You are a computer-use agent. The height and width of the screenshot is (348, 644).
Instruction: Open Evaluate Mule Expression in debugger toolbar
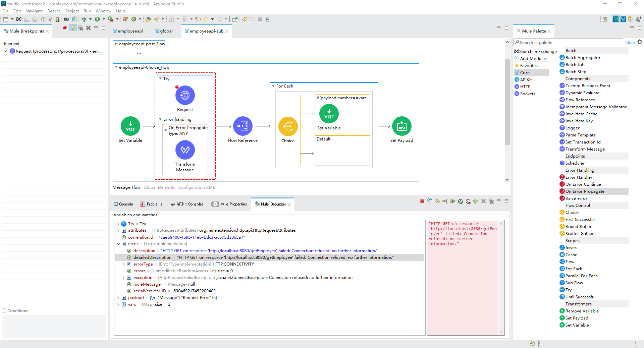pyautogui.click(x=429, y=201)
